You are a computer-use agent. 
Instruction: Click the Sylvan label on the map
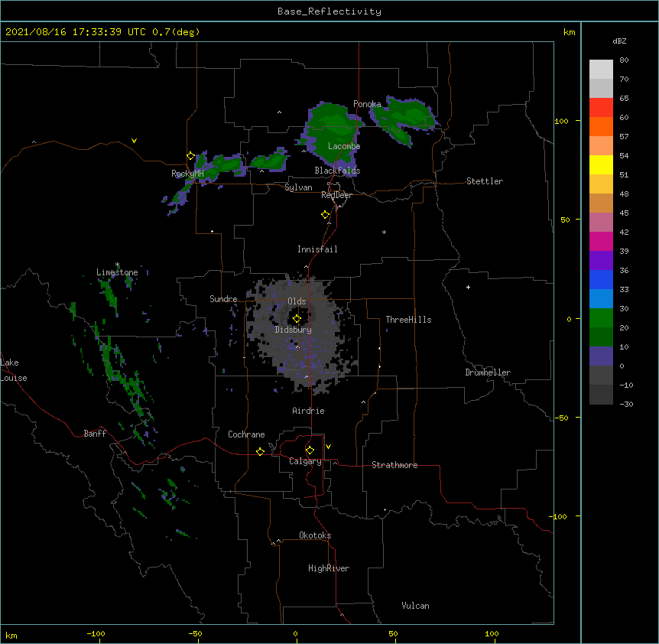click(298, 187)
